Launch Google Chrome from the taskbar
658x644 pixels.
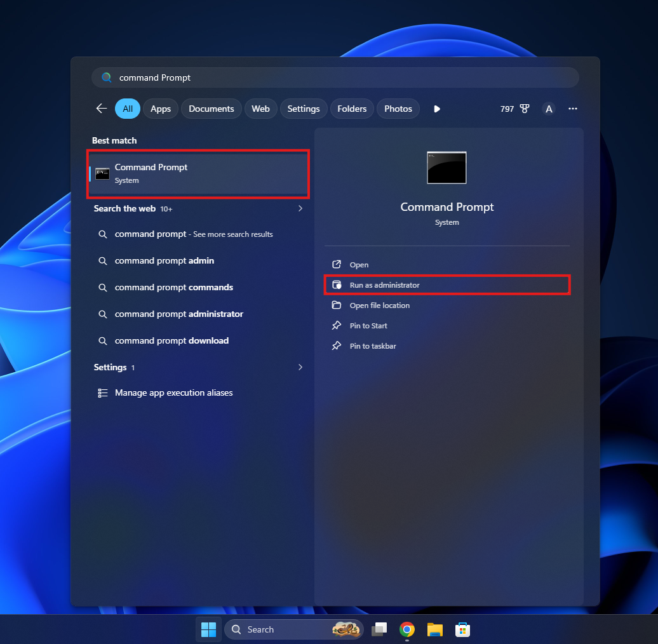coord(406,629)
